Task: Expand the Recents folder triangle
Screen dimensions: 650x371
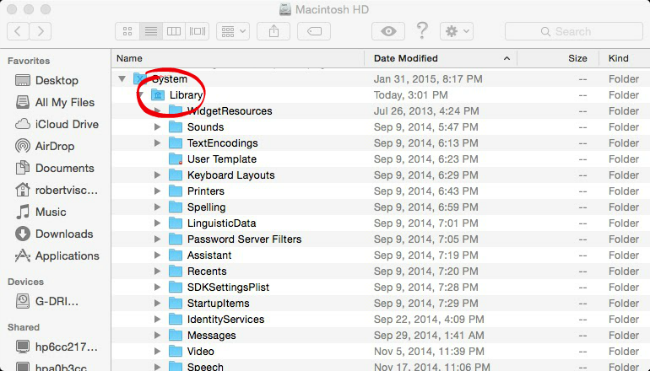Action: pos(157,271)
